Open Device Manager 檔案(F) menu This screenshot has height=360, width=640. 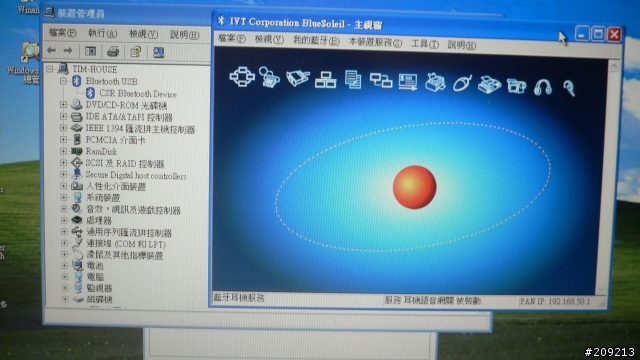click(x=62, y=33)
